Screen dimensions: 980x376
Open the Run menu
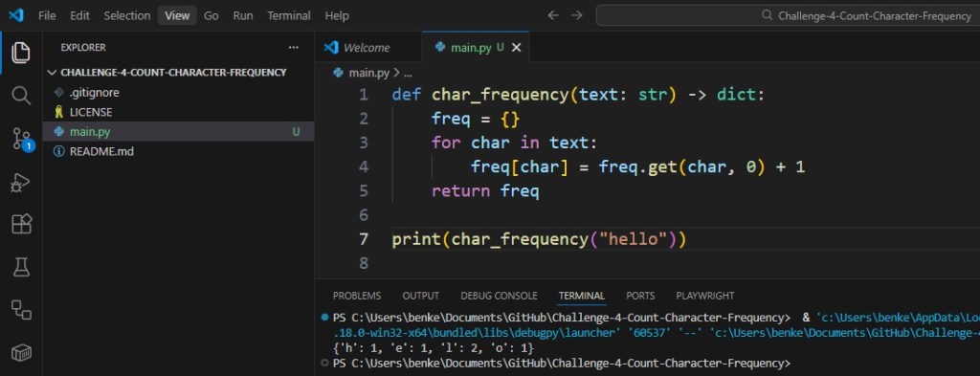(x=243, y=15)
